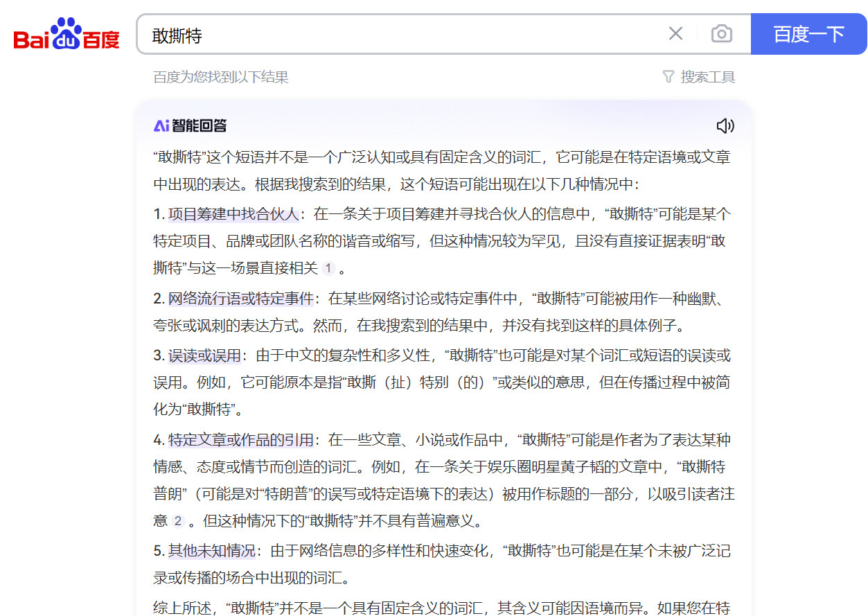Click the Ai 智能回答 logo heading

(190, 125)
